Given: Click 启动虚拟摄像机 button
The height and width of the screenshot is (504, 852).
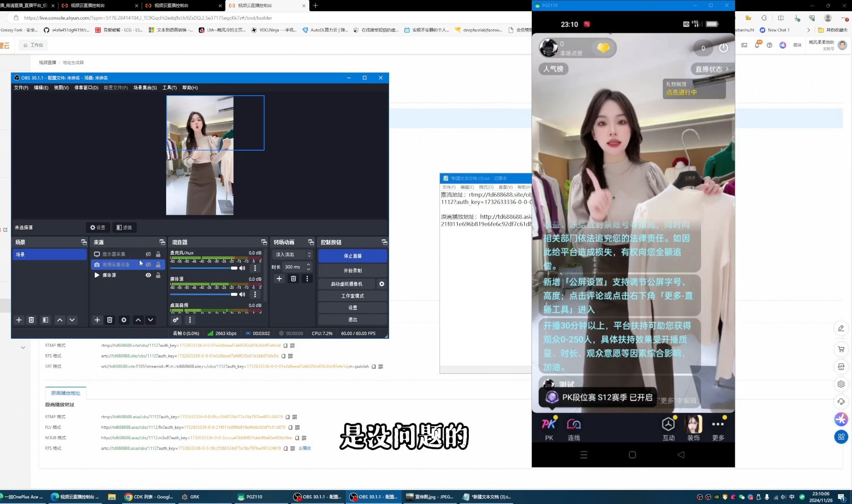Looking at the screenshot, I should (347, 284).
